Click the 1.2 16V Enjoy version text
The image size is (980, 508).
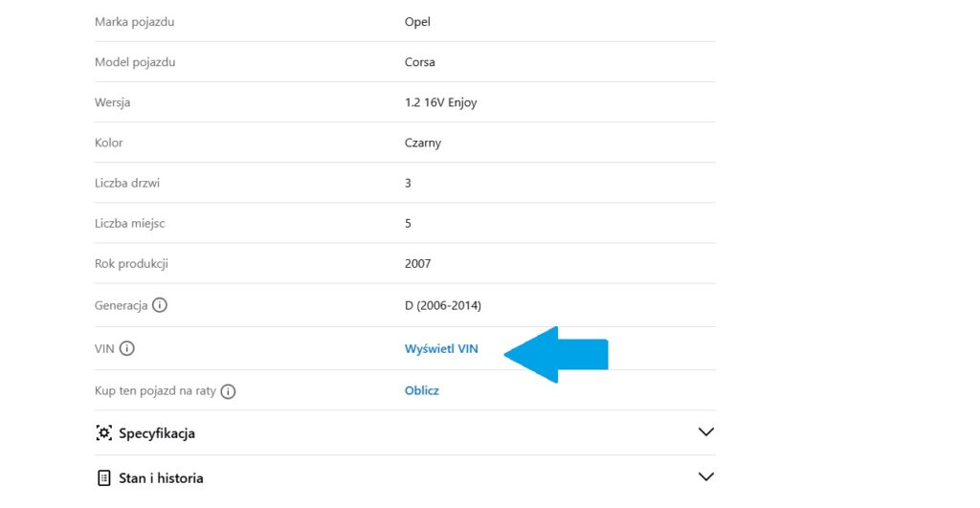click(x=441, y=102)
